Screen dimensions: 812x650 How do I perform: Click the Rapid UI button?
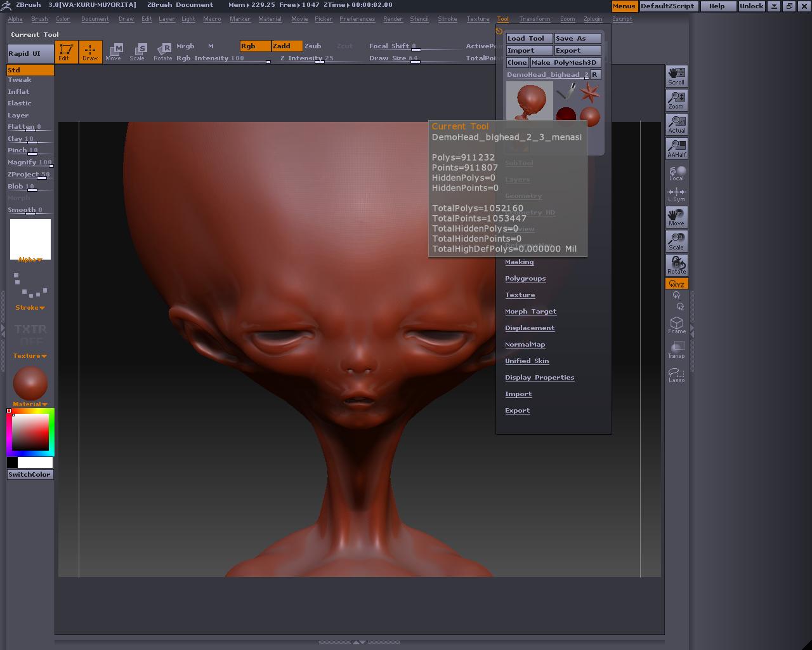[30, 53]
